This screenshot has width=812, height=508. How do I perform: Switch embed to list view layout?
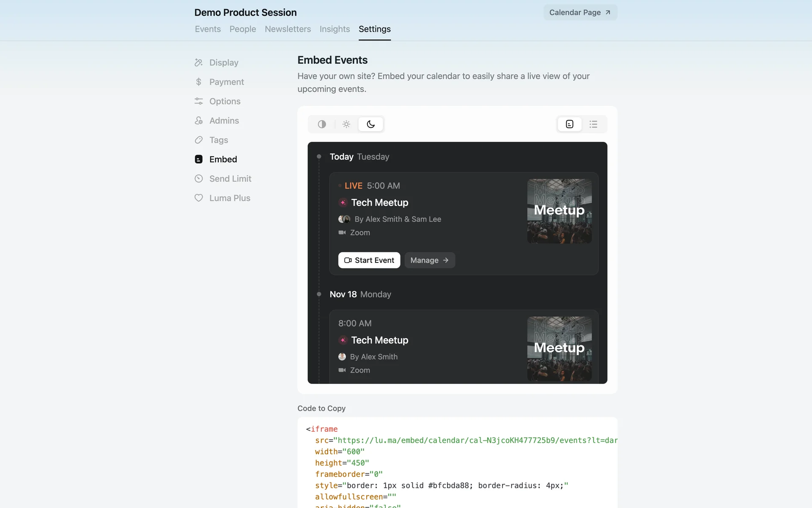point(593,124)
